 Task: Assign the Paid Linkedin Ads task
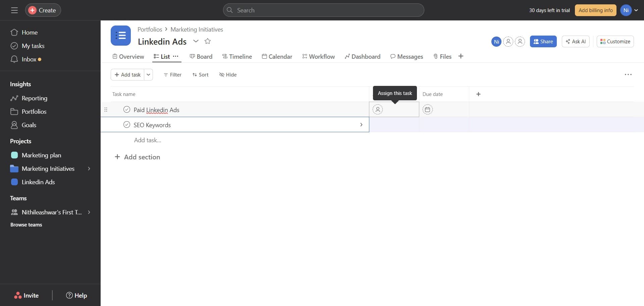click(x=378, y=109)
